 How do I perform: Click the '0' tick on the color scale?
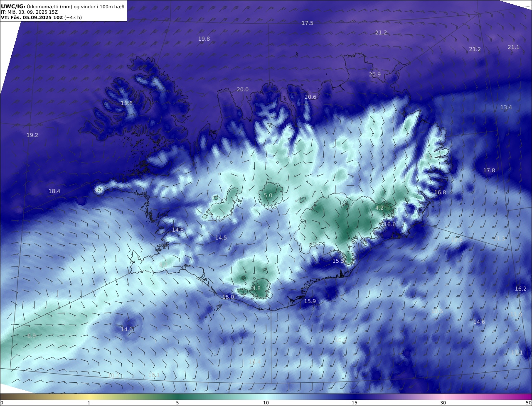[2, 403]
